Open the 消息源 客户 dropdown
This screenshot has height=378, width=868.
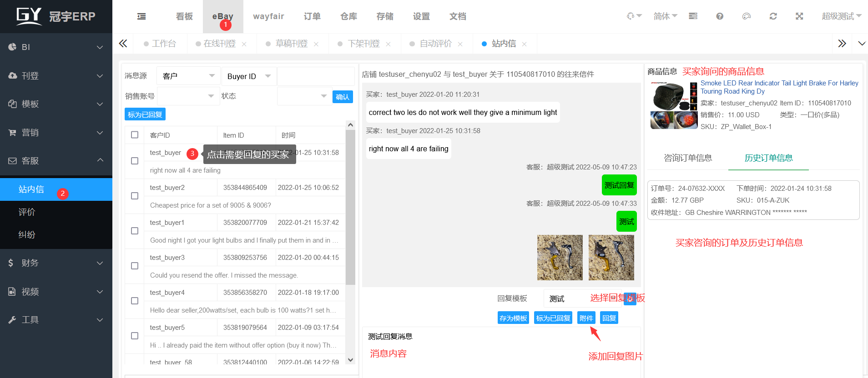tap(188, 76)
